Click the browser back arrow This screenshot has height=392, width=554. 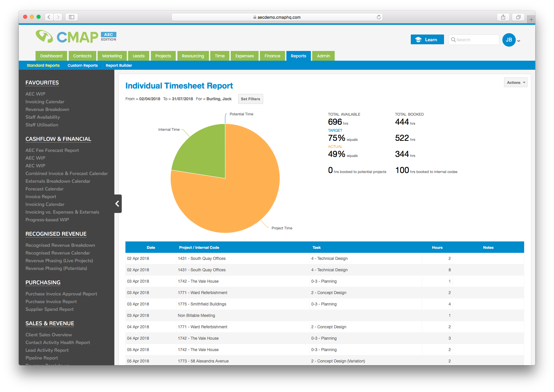(49, 17)
